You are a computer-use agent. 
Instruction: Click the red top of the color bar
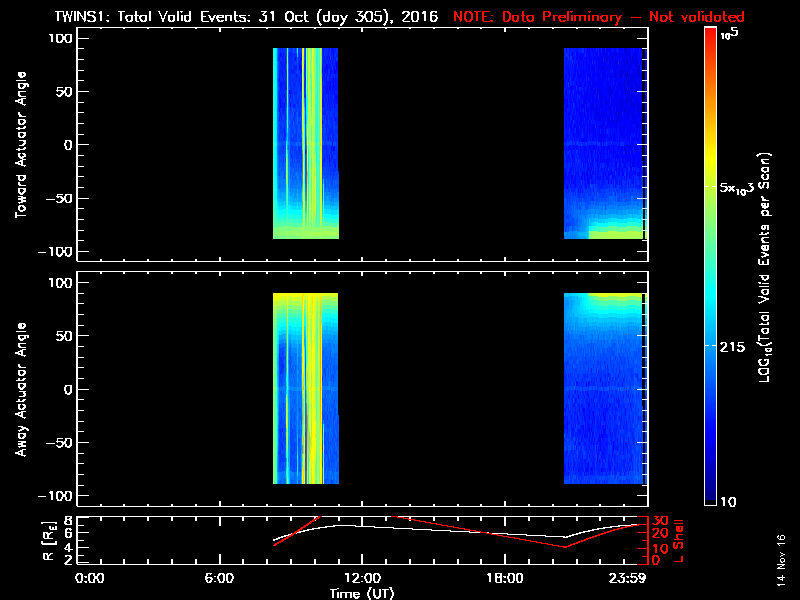coord(711,34)
